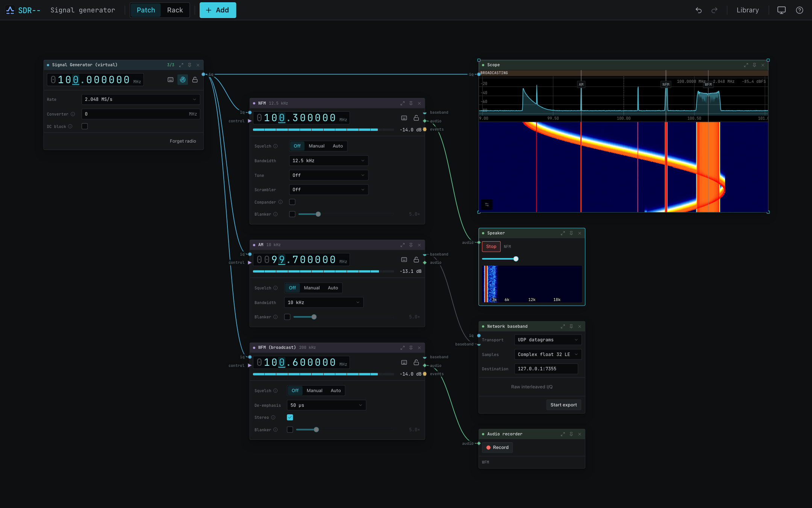Screen dimensions: 812x508
Task: Pin the AM demodulator panel
Action: coord(411,245)
